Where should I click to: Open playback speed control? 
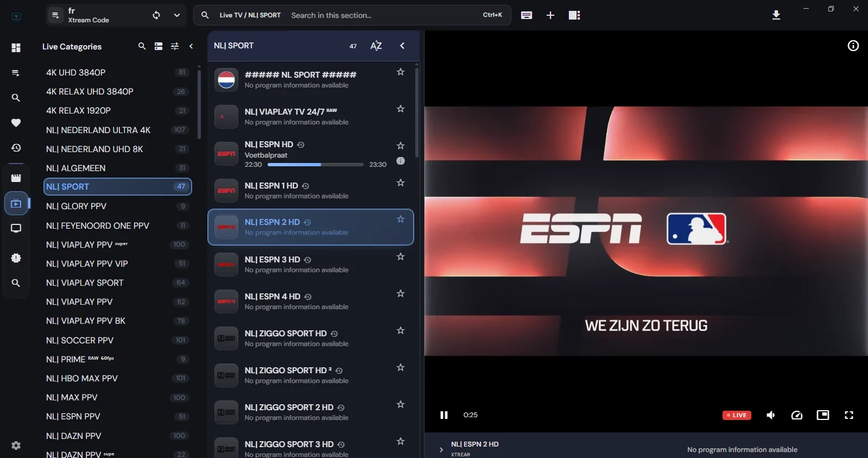(797, 415)
